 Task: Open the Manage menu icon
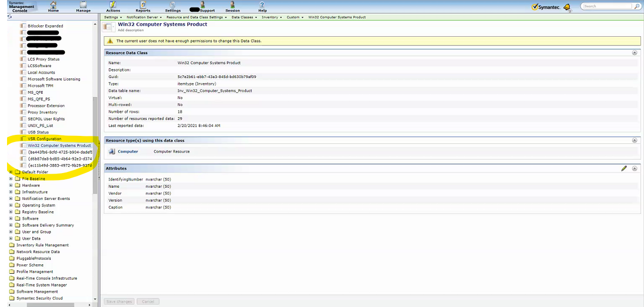[83, 5]
